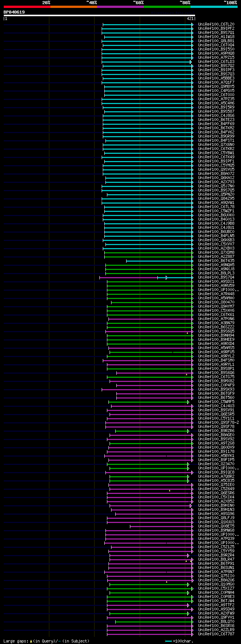
Task: Select the UniRef100_A5C4H6 label
Action: pyautogui.click(x=216, y=103)
